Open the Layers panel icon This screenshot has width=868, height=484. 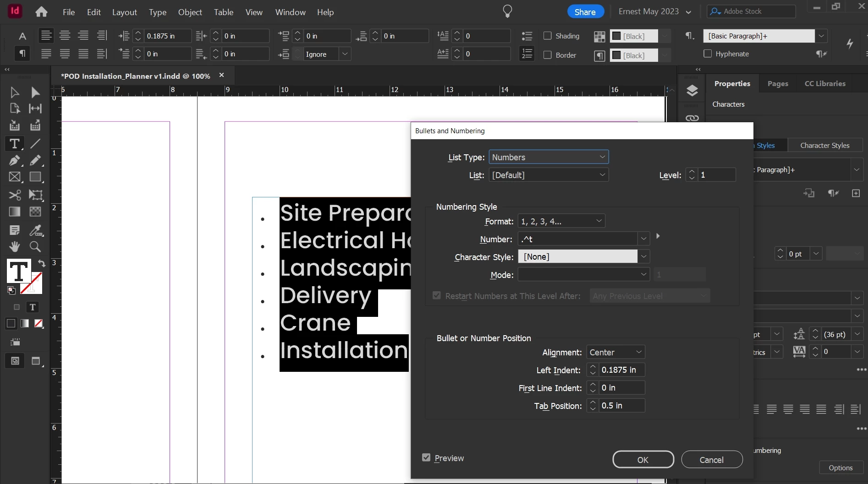(x=692, y=90)
